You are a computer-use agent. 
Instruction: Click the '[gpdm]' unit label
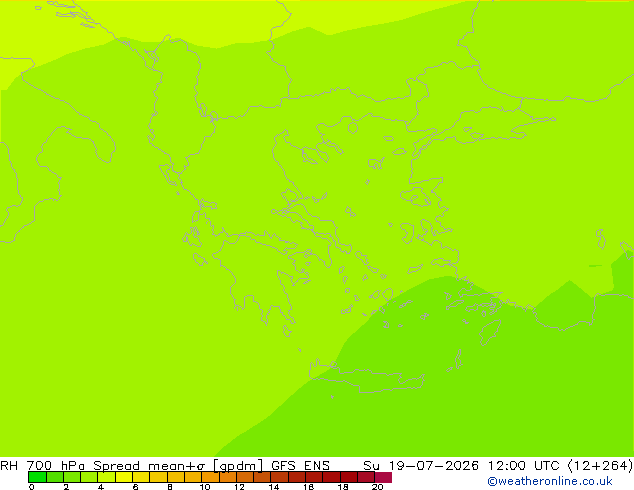click(x=238, y=466)
